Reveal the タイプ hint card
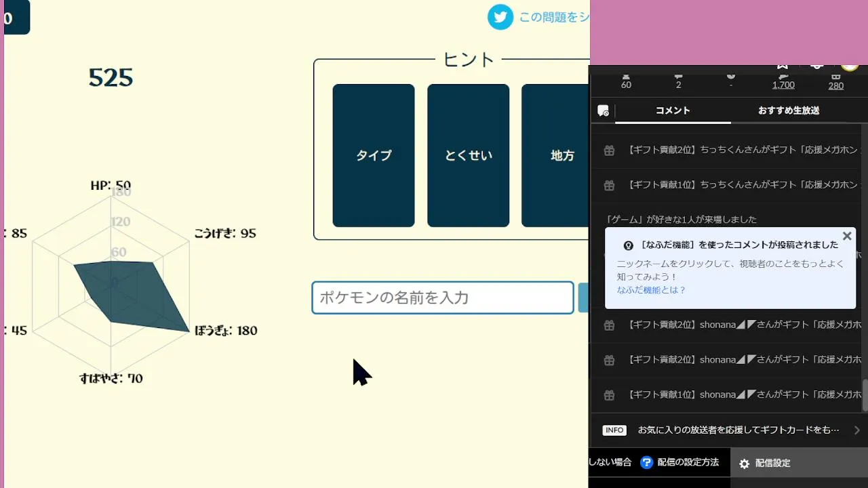The width and height of the screenshot is (868, 488). click(x=374, y=155)
